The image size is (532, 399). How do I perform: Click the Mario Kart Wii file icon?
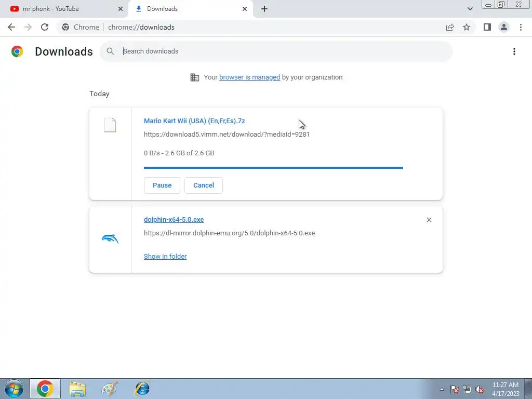coord(110,125)
